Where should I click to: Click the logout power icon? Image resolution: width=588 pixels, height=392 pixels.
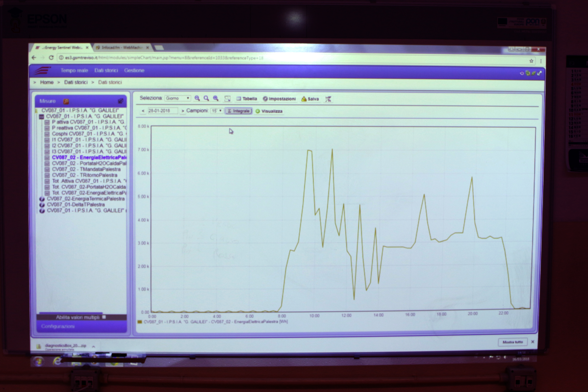click(x=522, y=73)
